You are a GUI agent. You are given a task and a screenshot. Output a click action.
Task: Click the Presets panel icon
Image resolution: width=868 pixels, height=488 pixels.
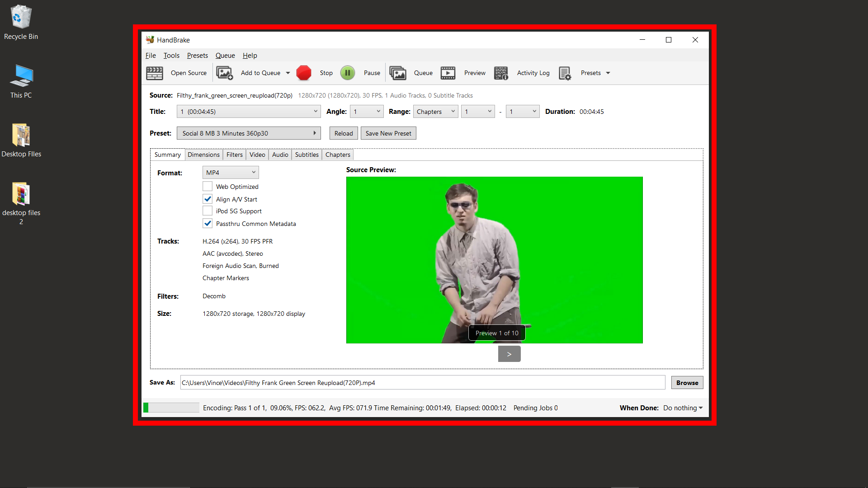pyautogui.click(x=565, y=73)
